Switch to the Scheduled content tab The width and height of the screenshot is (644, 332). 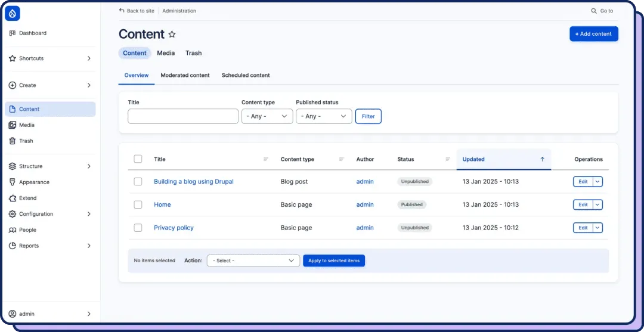click(246, 76)
